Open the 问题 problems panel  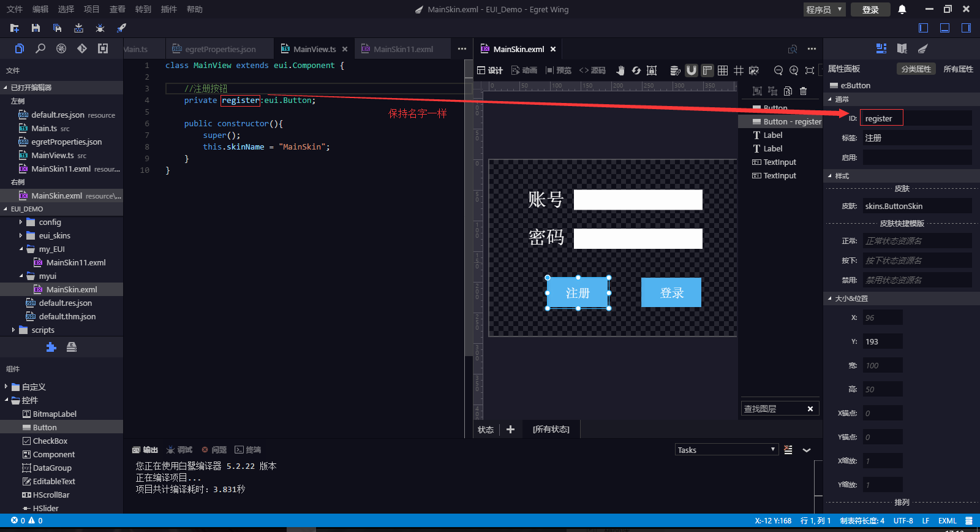[x=214, y=450]
